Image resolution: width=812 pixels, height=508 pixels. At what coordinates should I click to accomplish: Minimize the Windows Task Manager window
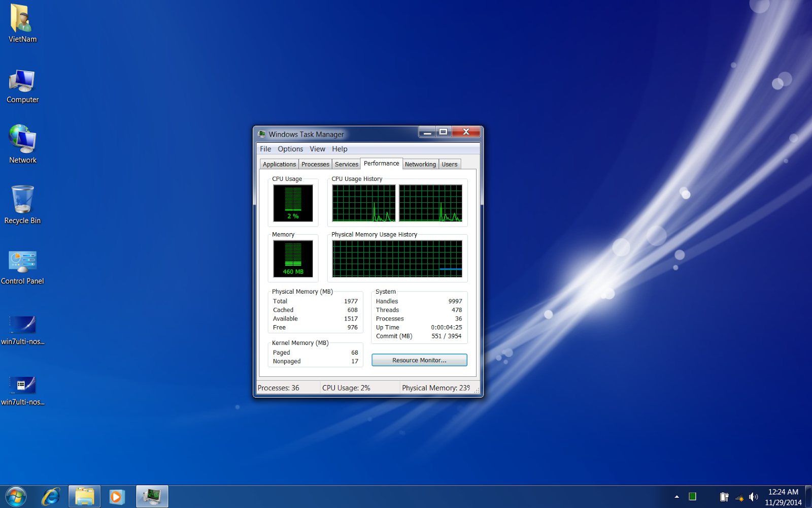coord(427,132)
